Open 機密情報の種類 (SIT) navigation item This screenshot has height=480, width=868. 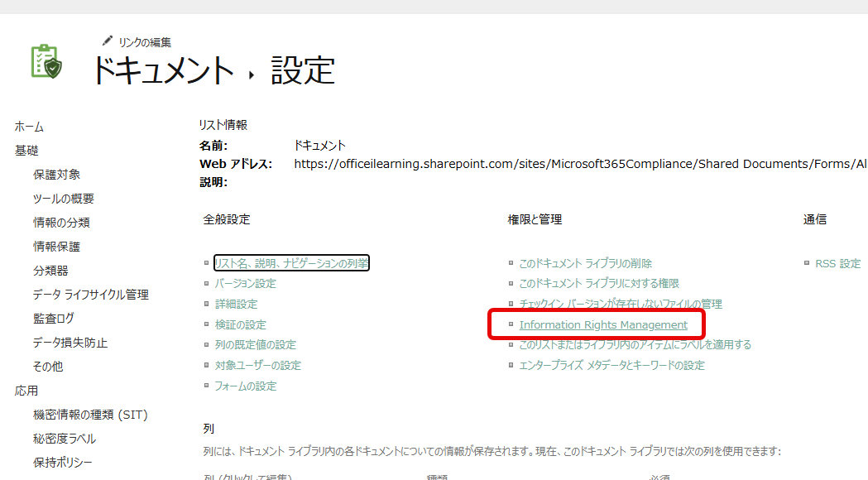[89, 415]
